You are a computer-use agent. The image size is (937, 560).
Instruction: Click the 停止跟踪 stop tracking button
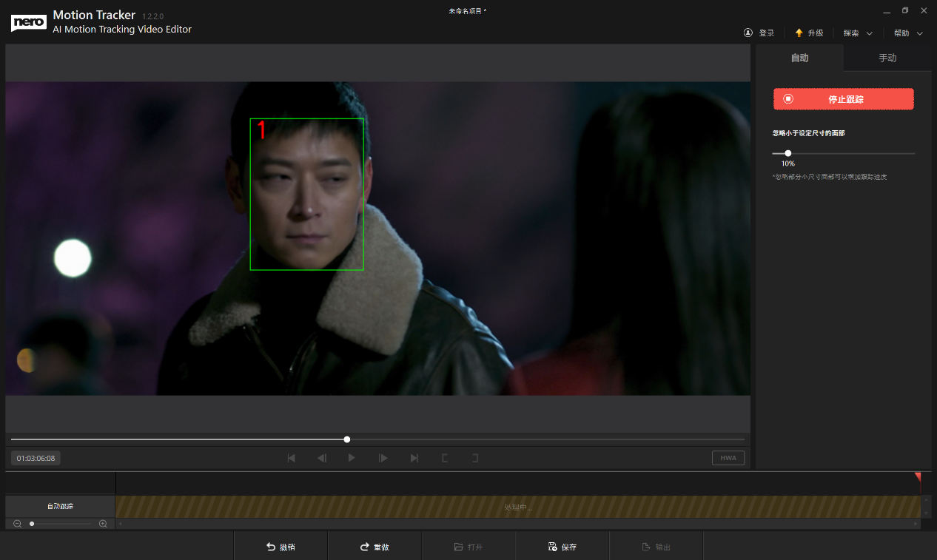coord(844,99)
